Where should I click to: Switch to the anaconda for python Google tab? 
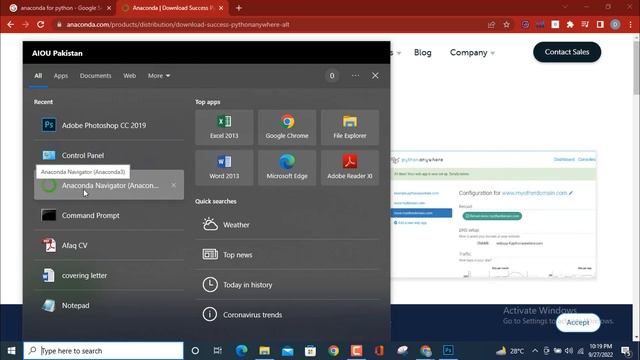pyautogui.click(x=60, y=8)
